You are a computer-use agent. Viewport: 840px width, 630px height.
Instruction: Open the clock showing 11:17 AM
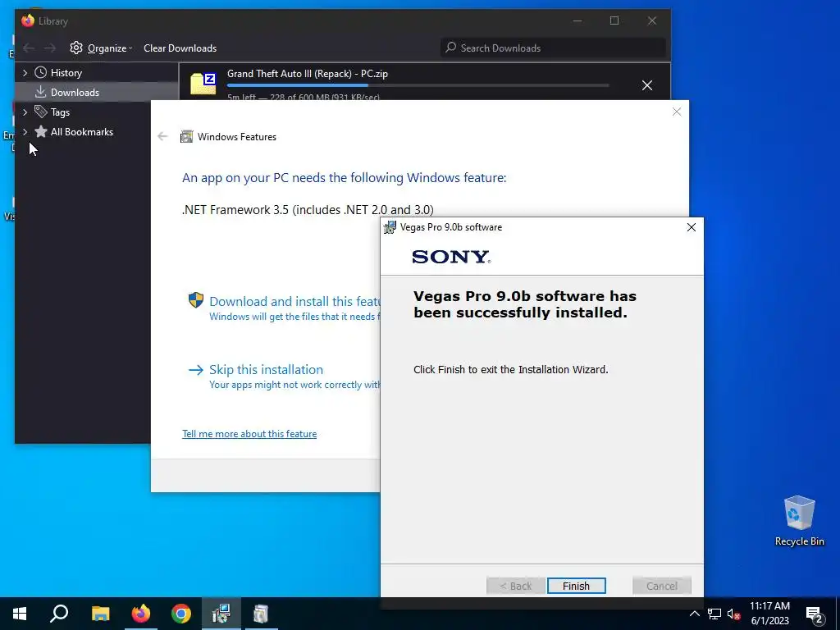pos(769,614)
